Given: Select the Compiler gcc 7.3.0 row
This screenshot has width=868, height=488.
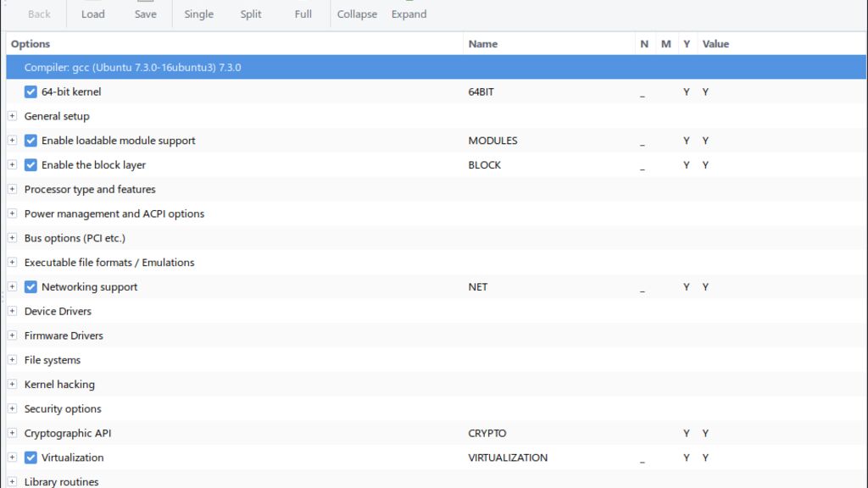Looking at the screenshot, I should click(x=437, y=68).
